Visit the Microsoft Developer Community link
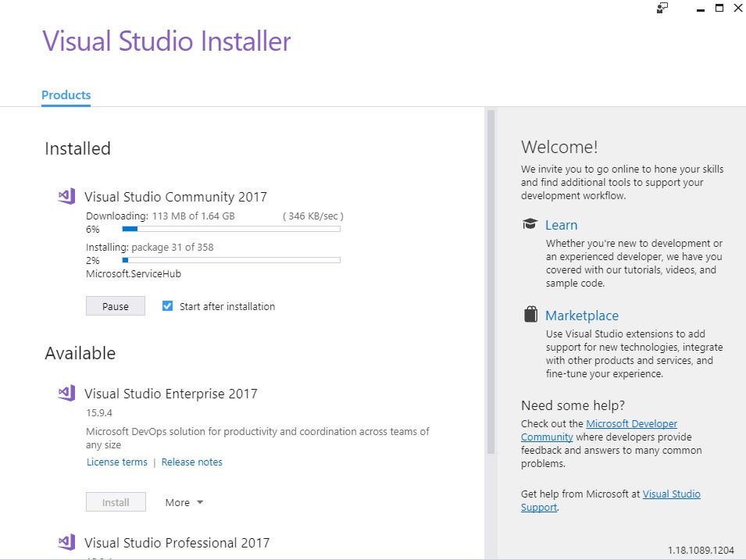The height and width of the screenshot is (560, 746). (631, 423)
